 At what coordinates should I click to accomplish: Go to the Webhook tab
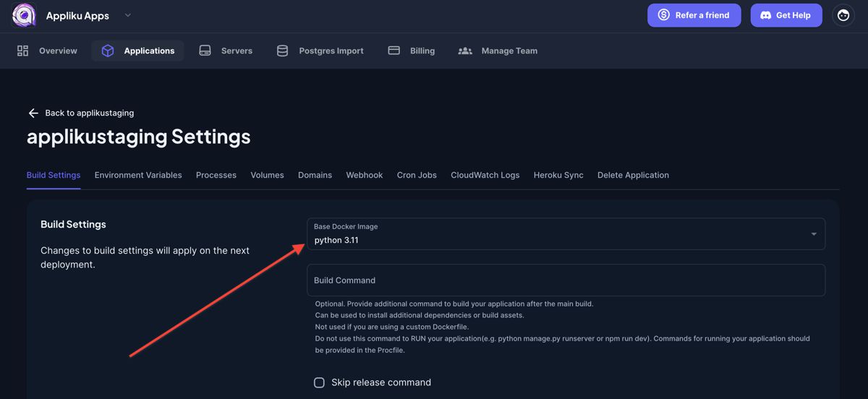tap(365, 175)
